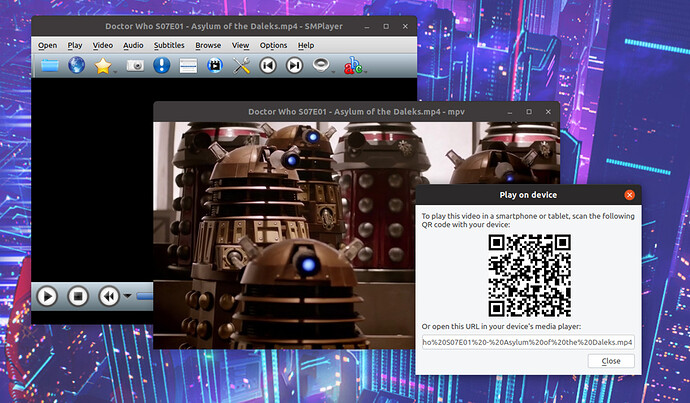The height and width of the screenshot is (403, 690).
Task: Open preferences with wrench and screwdriver icon
Action: click(241, 66)
